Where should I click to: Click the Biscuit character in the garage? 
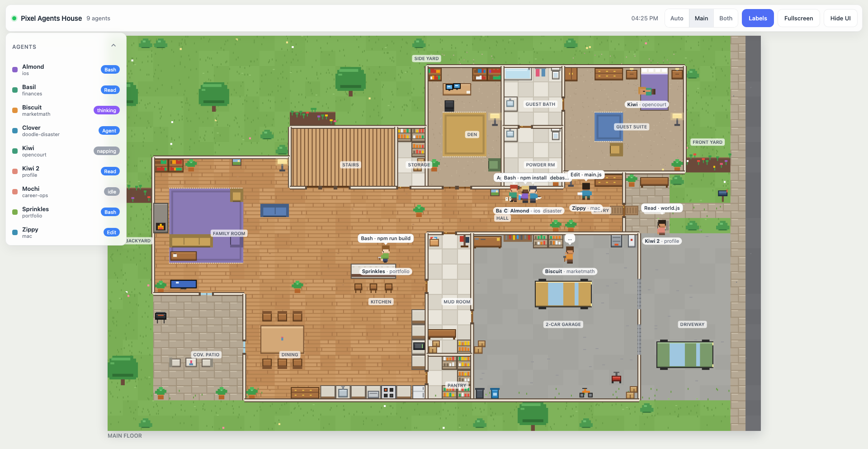coord(570,255)
